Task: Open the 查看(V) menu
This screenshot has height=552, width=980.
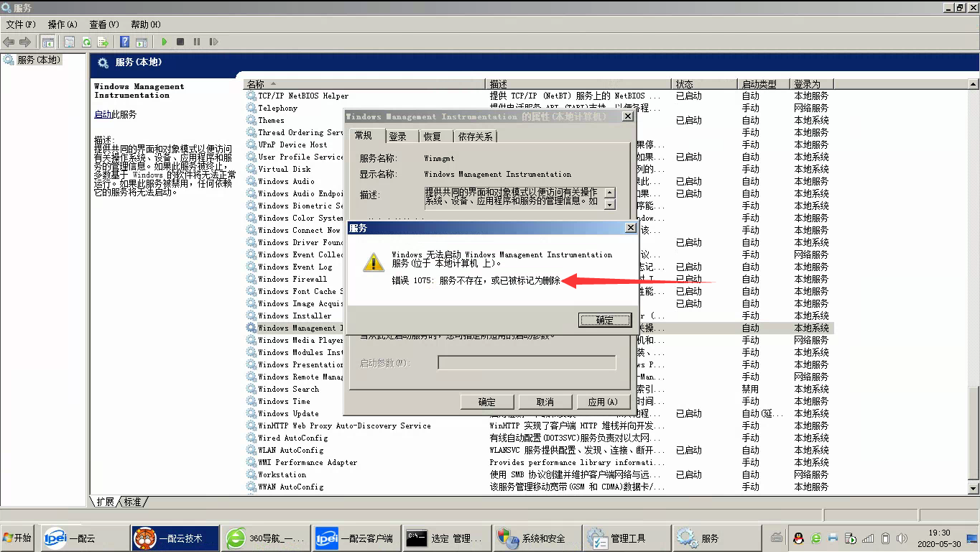Action: click(104, 24)
